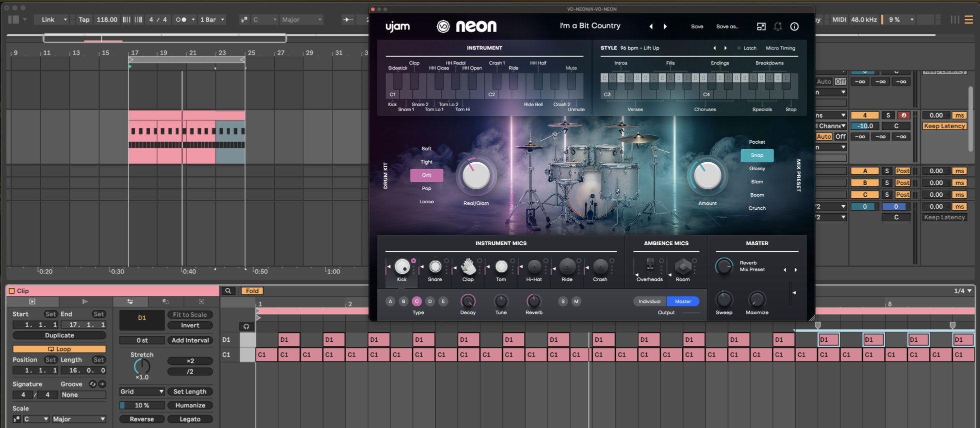Toggle scale mode icon in clip Scale
The width and height of the screenshot is (980, 428).
coord(16,419)
